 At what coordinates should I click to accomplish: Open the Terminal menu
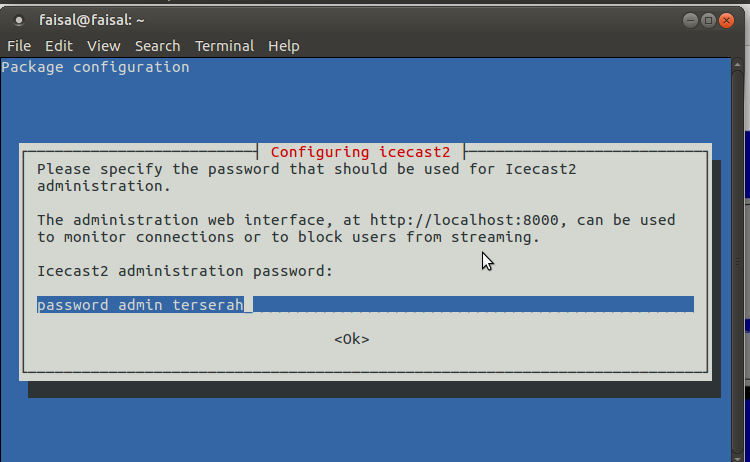pos(224,46)
